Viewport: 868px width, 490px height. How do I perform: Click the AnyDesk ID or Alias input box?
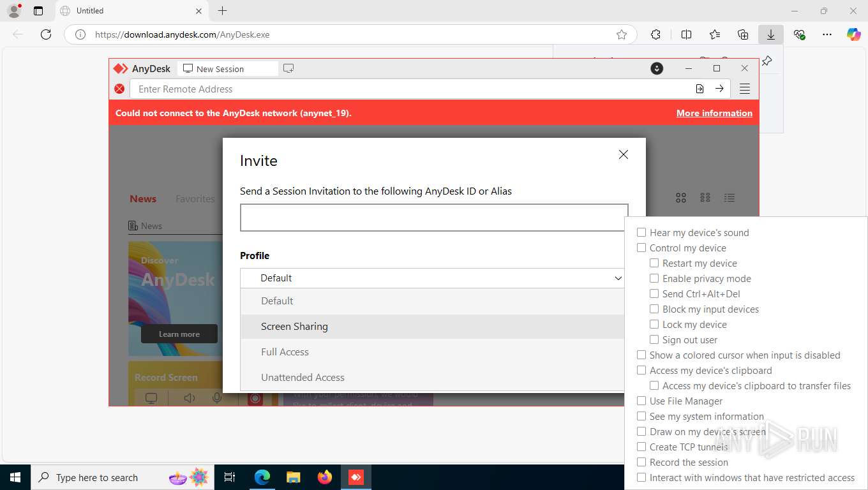(x=434, y=218)
